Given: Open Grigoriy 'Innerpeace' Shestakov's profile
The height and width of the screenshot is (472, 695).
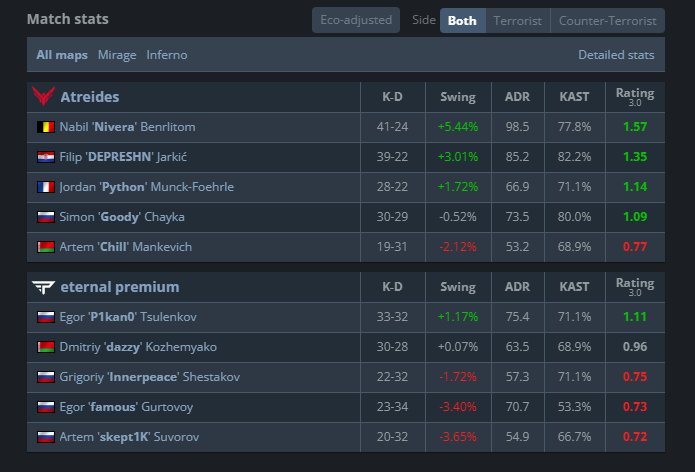Looking at the screenshot, I should click(150, 377).
